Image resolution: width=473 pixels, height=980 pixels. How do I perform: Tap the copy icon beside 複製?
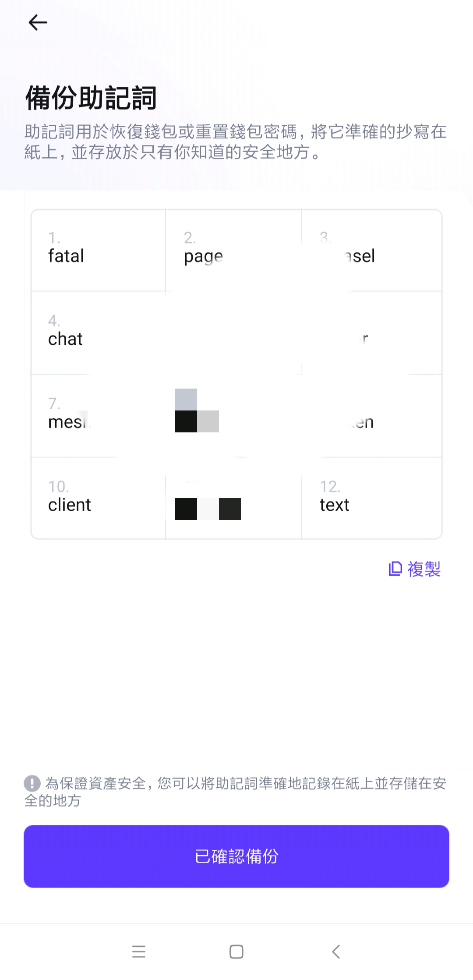pos(395,569)
